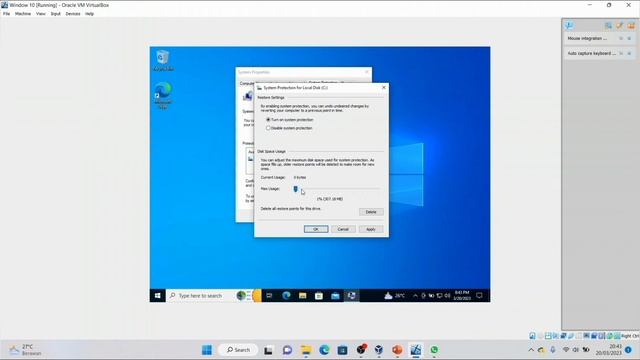The height and width of the screenshot is (360, 640).
Task: Click Auto capture keyboard notification text
Action: [591, 53]
